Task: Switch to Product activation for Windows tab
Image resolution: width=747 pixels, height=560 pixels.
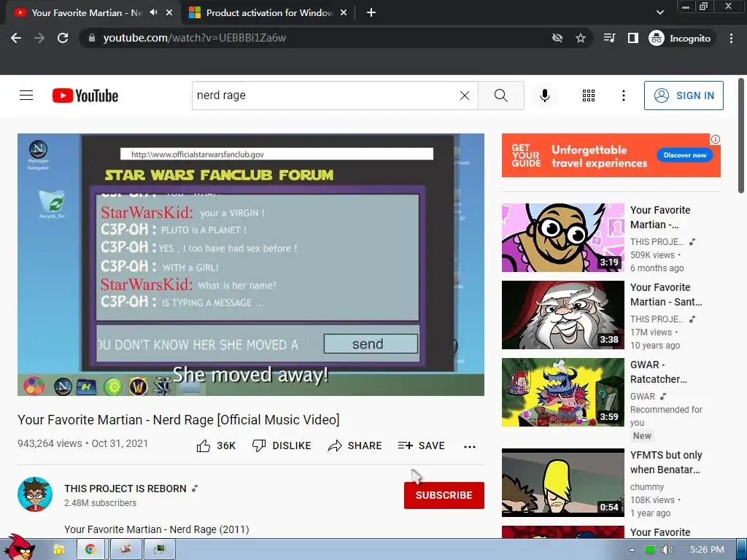Action: tap(269, 13)
